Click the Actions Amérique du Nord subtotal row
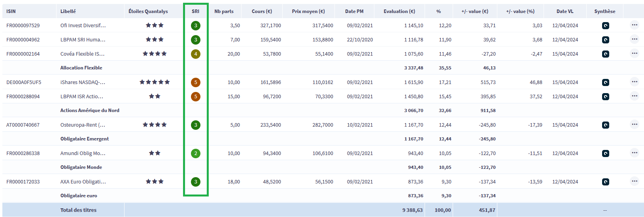 [90, 110]
